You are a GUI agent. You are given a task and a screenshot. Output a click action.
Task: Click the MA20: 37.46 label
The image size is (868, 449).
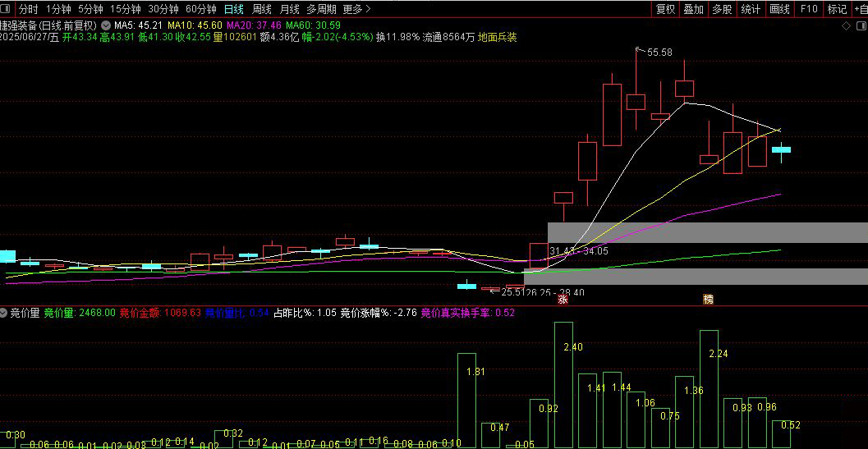pyautogui.click(x=254, y=25)
